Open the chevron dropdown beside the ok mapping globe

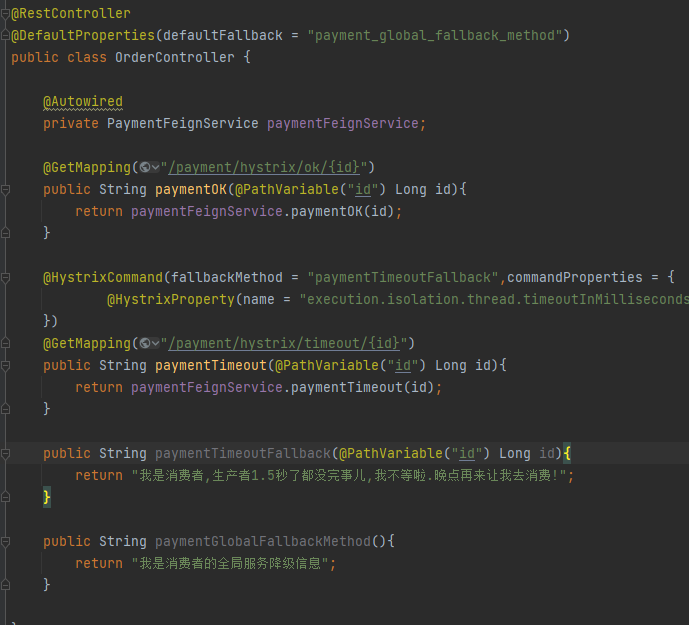[x=155, y=167]
